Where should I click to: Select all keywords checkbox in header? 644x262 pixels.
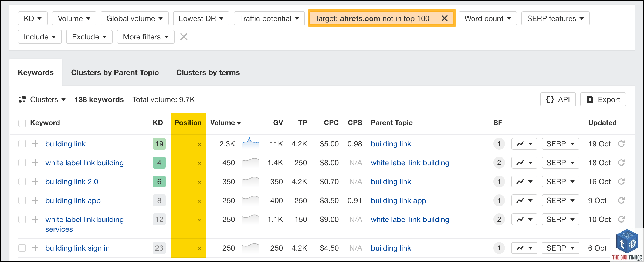coord(22,123)
